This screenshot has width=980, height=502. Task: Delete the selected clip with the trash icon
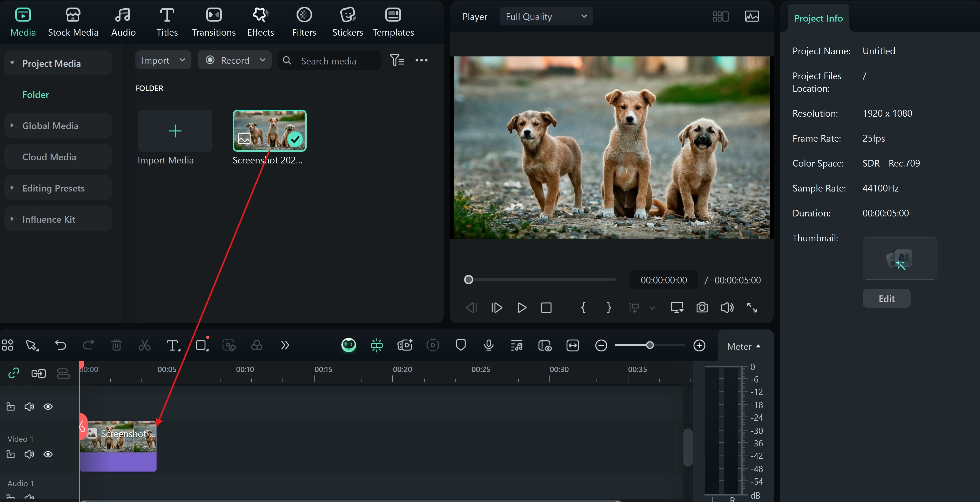(x=116, y=345)
